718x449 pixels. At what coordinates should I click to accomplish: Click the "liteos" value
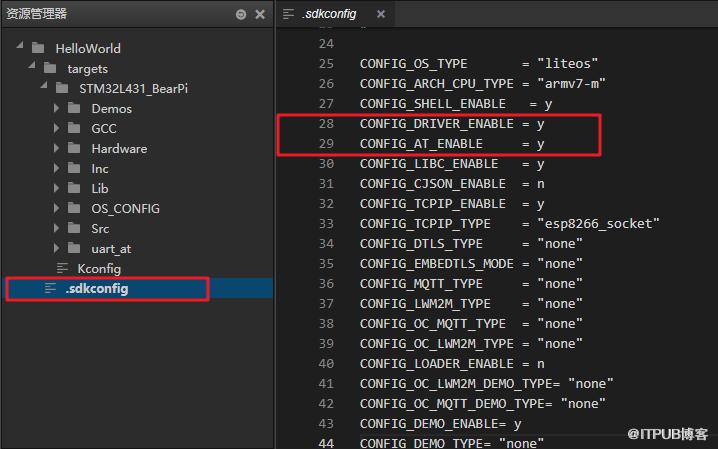pyautogui.click(x=567, y=64)
